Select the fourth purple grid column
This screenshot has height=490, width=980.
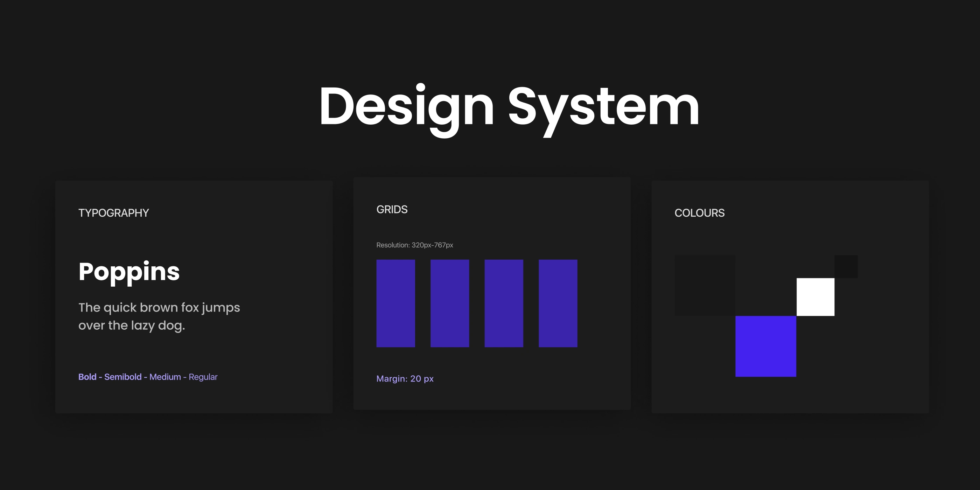pyautogui.click(x=558, y=303)
